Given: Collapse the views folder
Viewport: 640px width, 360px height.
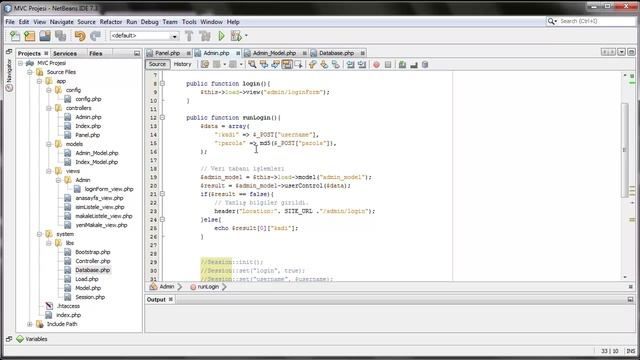Looking at the screenshot, I should pyautogui.click(x=49, y=171).
